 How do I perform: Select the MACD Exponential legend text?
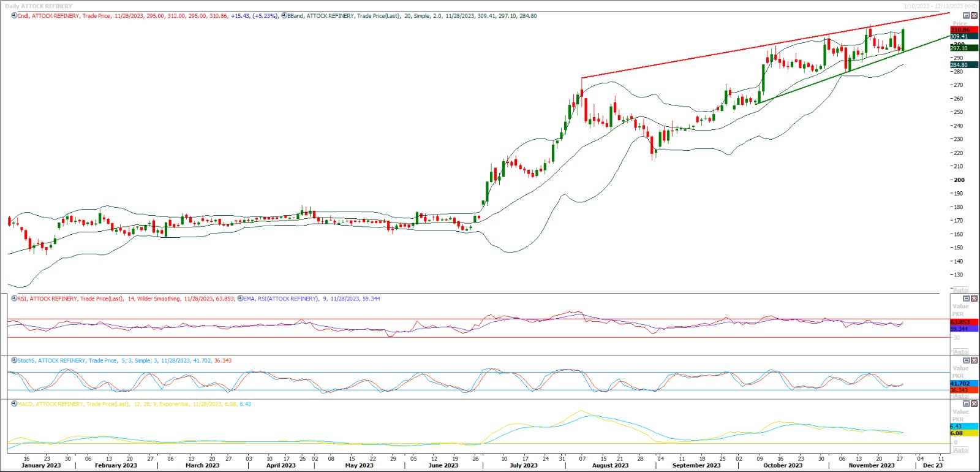pyautogui.click(x=135, y=404)
